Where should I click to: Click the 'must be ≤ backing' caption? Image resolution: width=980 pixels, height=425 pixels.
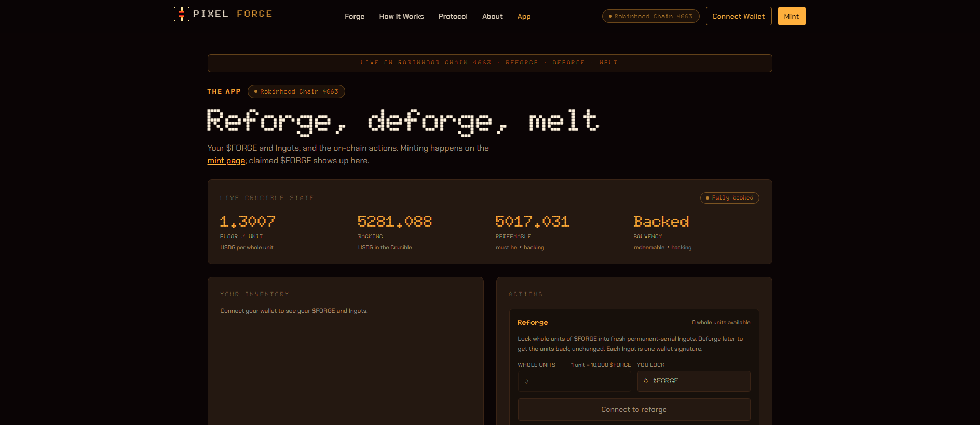[x=520, y=248]
